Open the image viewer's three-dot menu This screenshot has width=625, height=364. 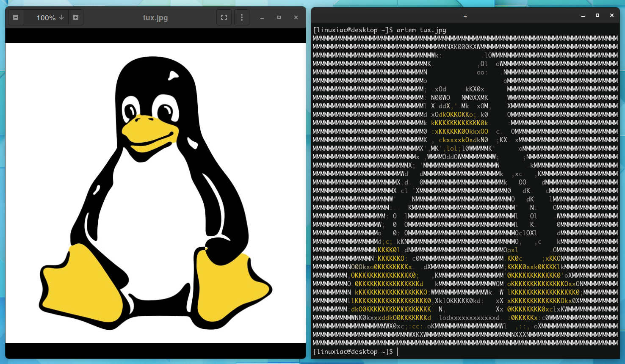click(x=242, y=17)
